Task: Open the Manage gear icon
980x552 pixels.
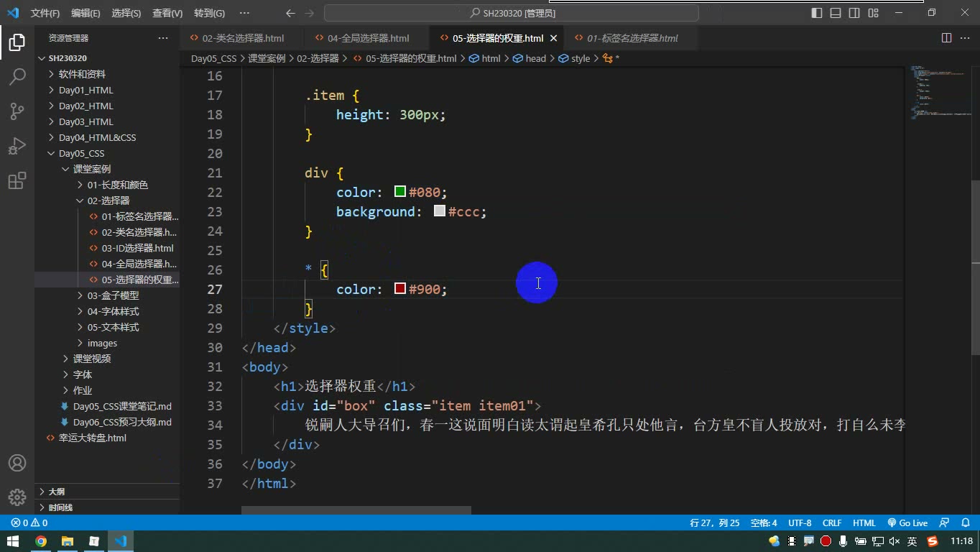Action: pyautogui.click(x=17, y=497)
